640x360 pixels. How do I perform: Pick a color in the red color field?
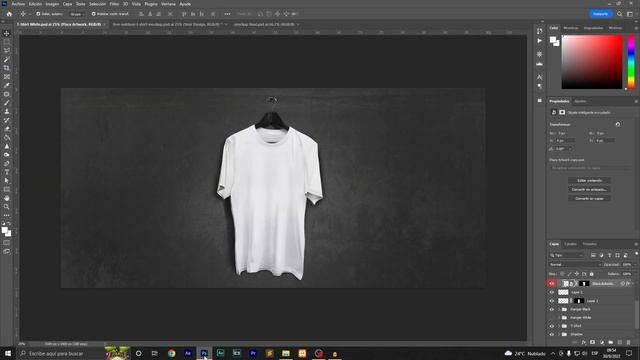[x=592, y=62]
